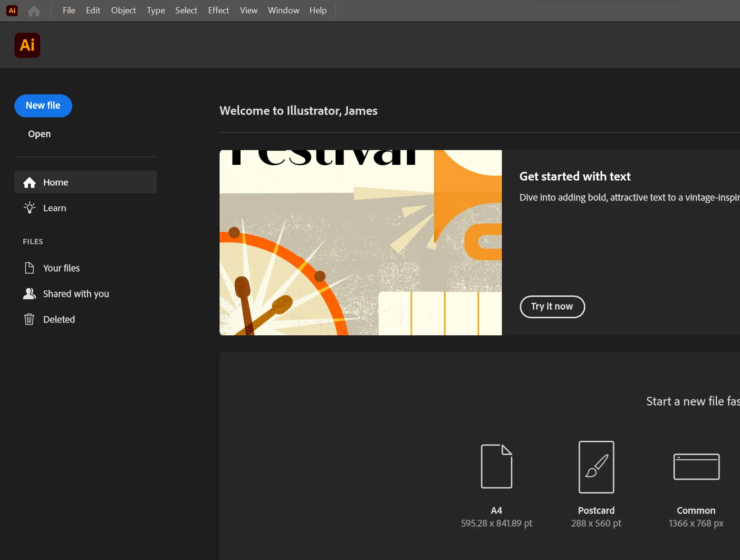
Task: Go to the Home section label
Action: point(56,182)
